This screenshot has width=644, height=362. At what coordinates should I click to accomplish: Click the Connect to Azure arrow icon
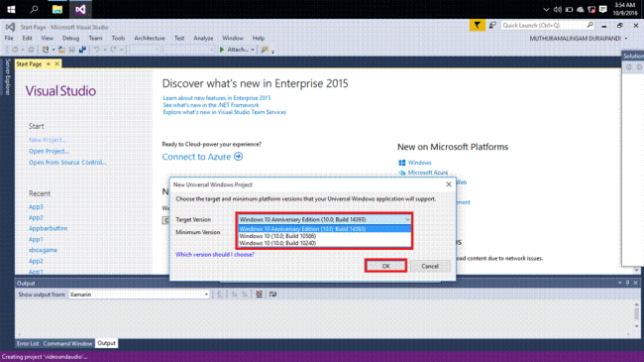click(x=238, y=157)
